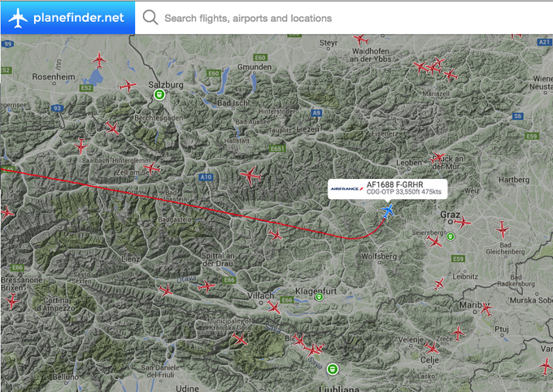Select the red plane over Zell am See

152,168
